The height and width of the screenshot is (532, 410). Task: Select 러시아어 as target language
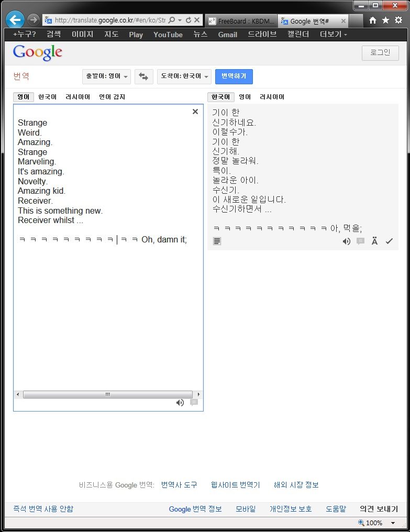272,97
